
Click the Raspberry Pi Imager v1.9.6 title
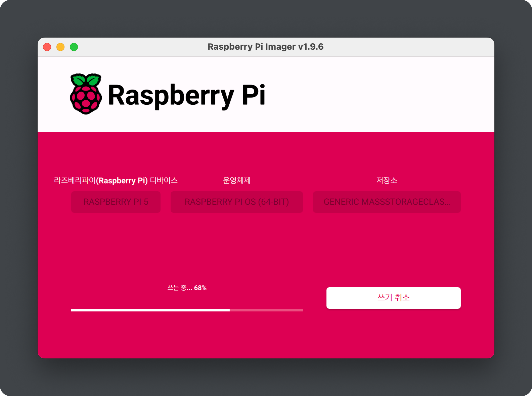[x=266, y=47]
